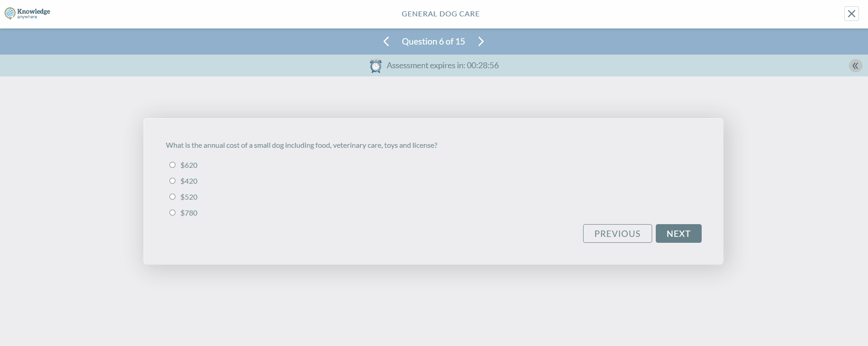Click the assessment expires countdown text
The height and width of the screenshot is (346, 868).
pyautogui.click(x=442, y=65)
